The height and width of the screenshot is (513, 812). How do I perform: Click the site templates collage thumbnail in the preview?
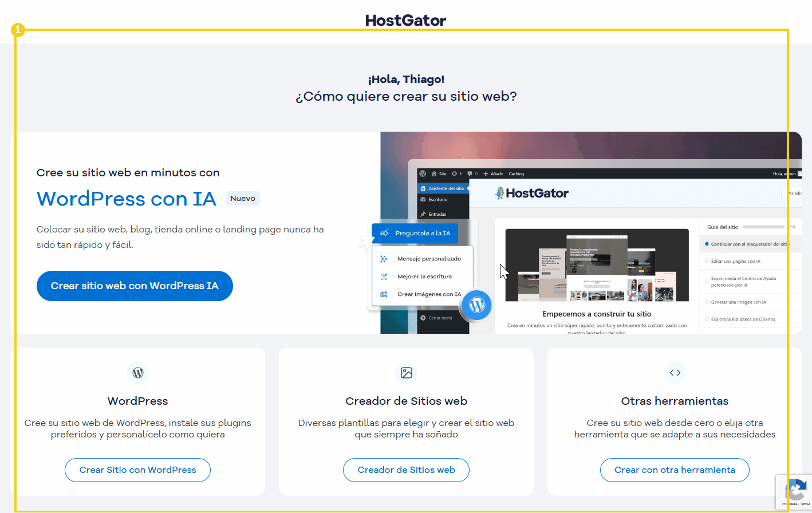(597, 265)
